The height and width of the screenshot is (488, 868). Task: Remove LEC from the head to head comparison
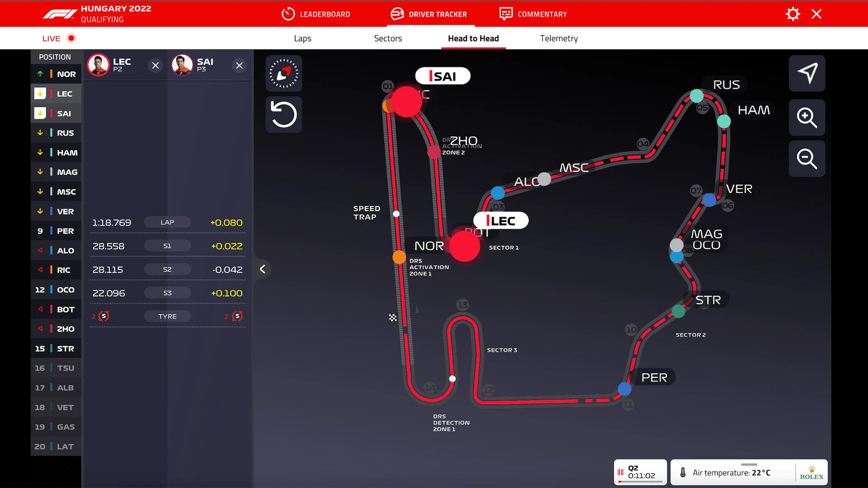pyautogui.click(x=156, y=66)
